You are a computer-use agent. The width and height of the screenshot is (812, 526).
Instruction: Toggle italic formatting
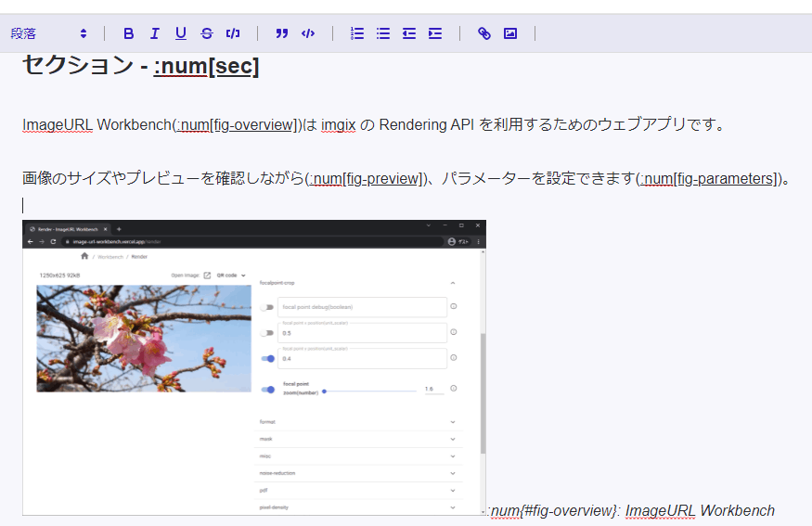coord(154,33)
